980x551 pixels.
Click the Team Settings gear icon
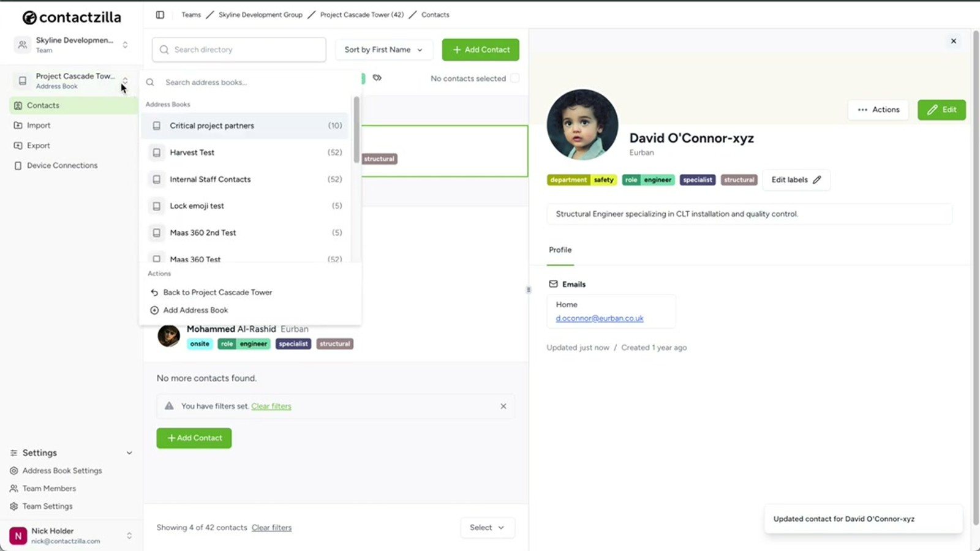[x=13, y=506]
